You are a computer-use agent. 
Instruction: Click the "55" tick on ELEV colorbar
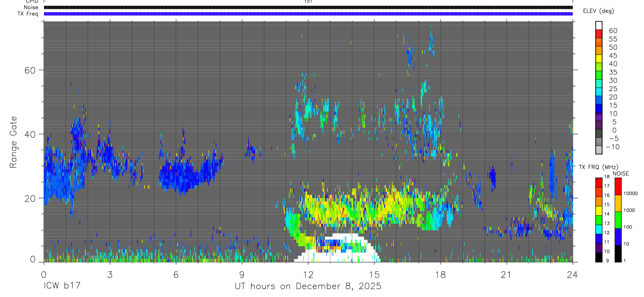[613, 39]
